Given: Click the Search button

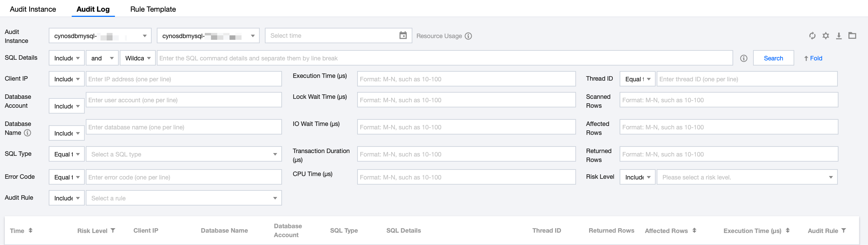Looking at the screenshot, I should (773, 58).
